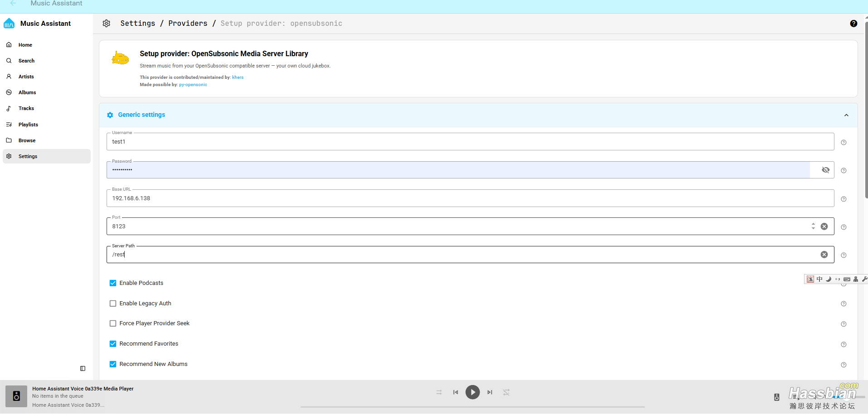
Task: Navigate to Providers in the breadcrumb
Action: point(188,24)
